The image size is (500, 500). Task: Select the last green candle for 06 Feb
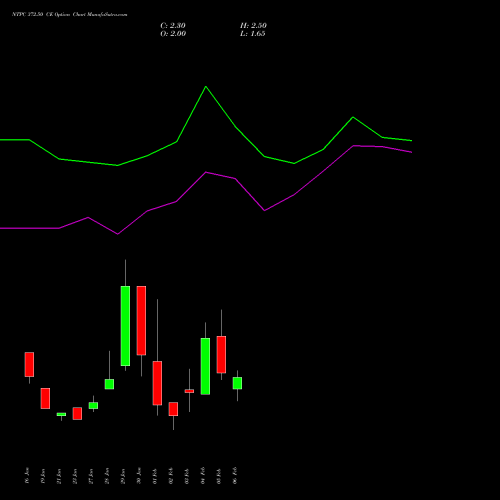pos(237,383)
